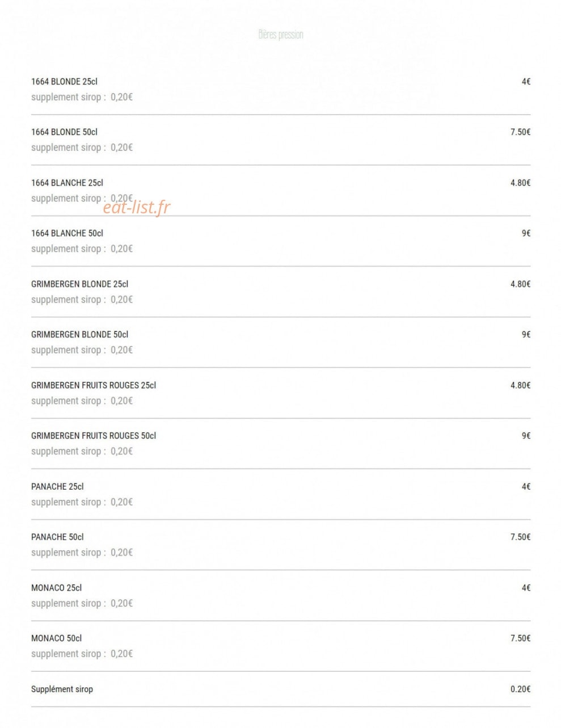Select the 1664 BLONDE 50cl item
Image resolution: width=561 pixels, height=728 pixels.
[x=64, y=132]
